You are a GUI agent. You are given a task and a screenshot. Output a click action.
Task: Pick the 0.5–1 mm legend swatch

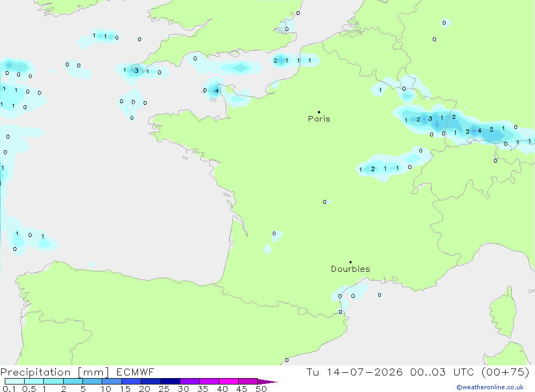pos(34,381)
